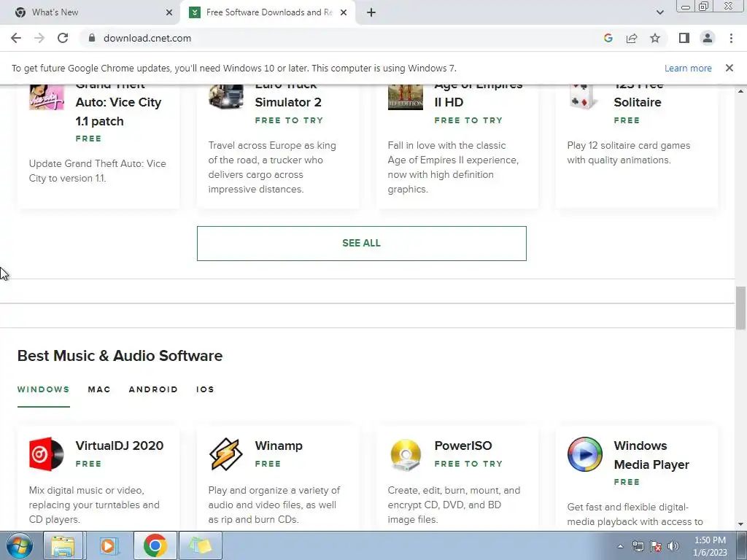Click Age of Empires II HD icon
Viewport: 747px width, 560px height.
pos(406,97)
